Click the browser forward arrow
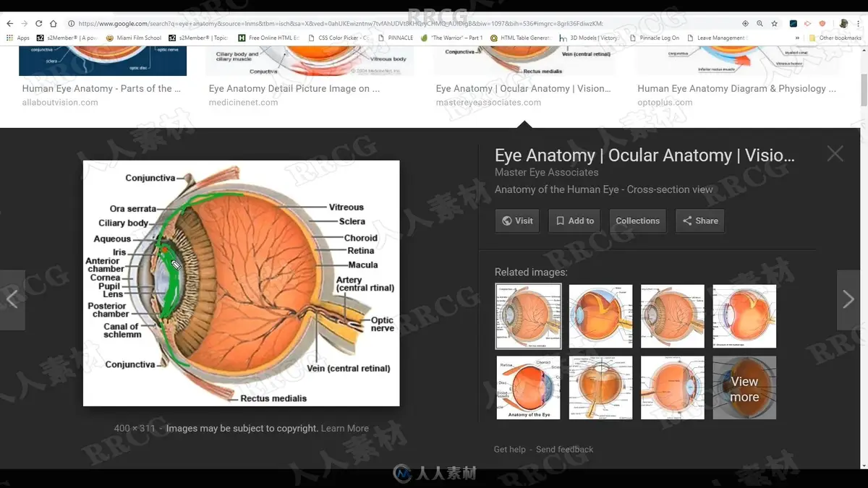 click(24, 24)
